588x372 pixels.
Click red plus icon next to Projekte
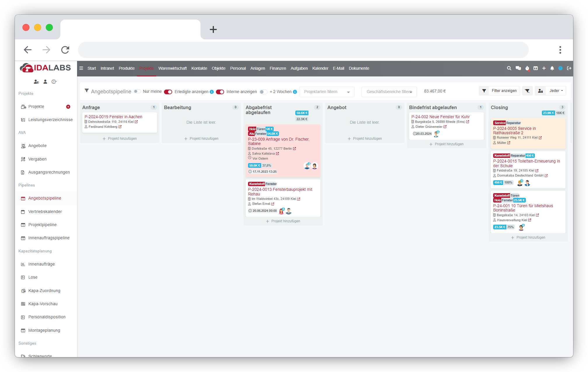point(68,107)
